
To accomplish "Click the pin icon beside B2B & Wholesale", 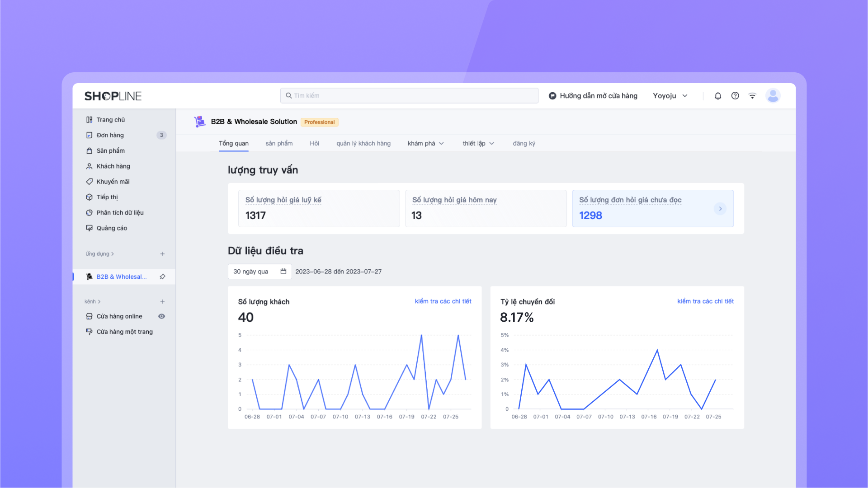I will [x=162, y=277].
